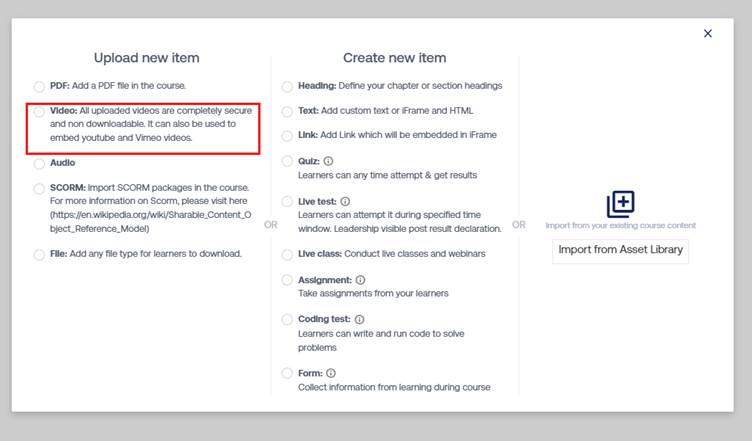Choose the Quiz radio button
The height and width of the screenshot is (441, 752).
tap(288, 161)
